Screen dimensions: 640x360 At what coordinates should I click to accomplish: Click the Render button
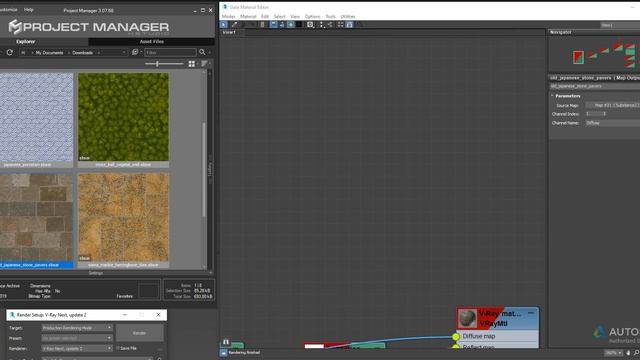(140, 333)
